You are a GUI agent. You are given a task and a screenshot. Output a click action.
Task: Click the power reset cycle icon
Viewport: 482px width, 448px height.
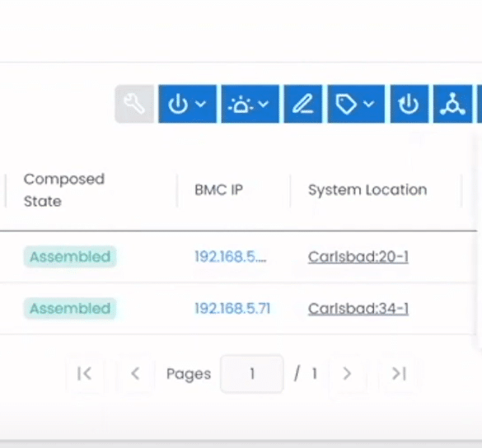click(x=409, y=104)
